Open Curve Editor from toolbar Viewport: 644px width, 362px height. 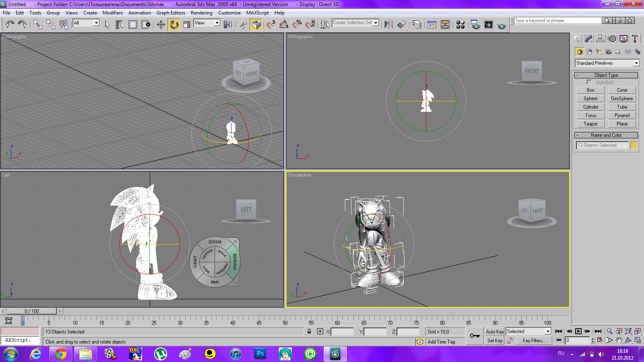[432, 25]
